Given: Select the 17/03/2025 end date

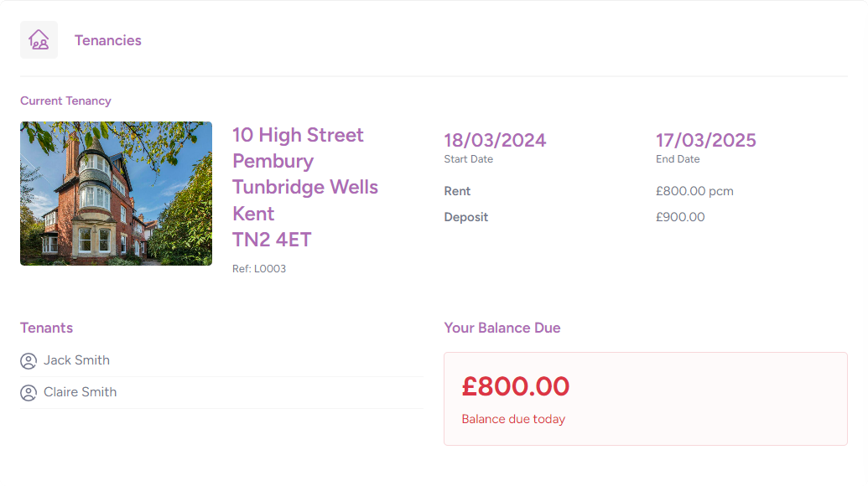Looking at the screenshot, I should (x=706, y=140).
